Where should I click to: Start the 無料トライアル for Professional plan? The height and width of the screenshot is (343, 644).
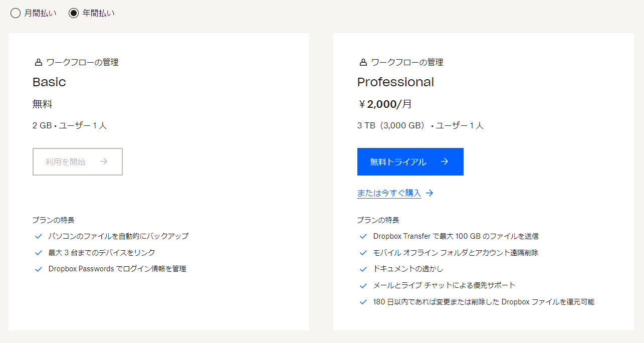410,161
